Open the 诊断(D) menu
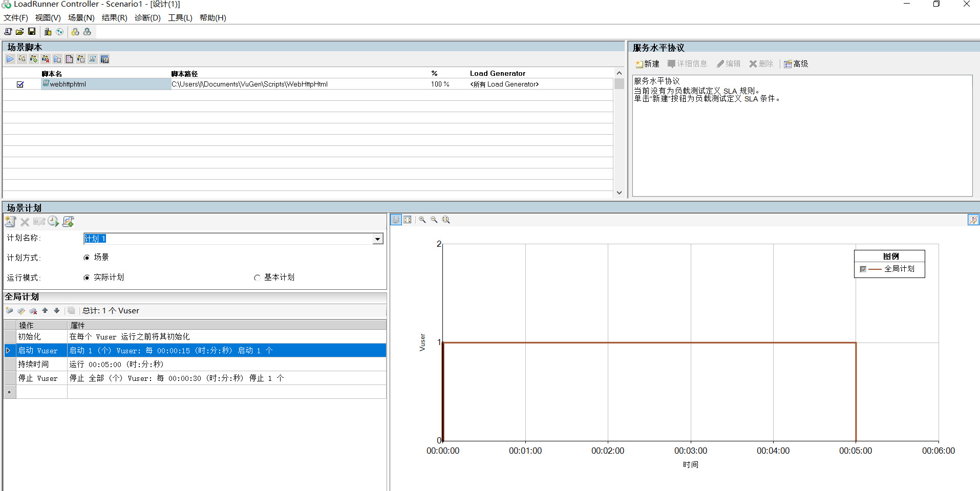The image size is (980, 491). 146,17
